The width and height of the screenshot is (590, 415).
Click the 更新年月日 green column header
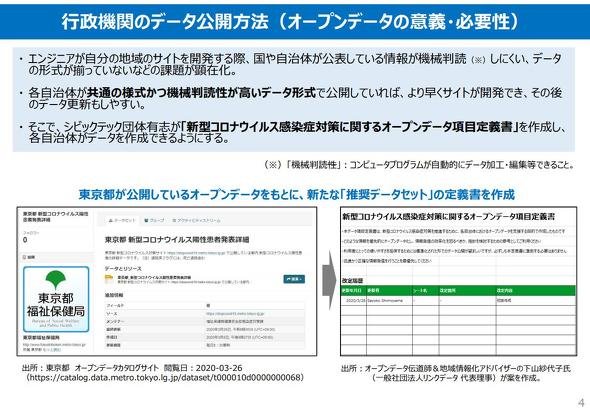pos(353,290)
